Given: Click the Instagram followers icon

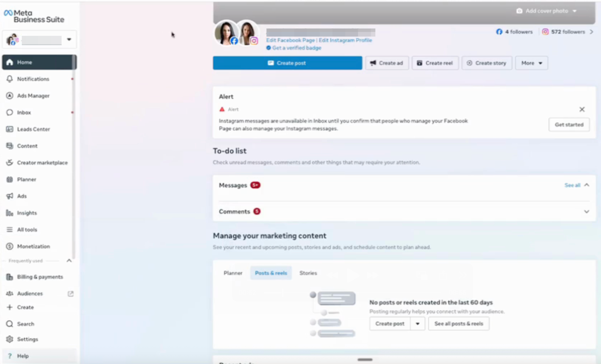Looking at the screenshot, I should [x=545, y=32].
